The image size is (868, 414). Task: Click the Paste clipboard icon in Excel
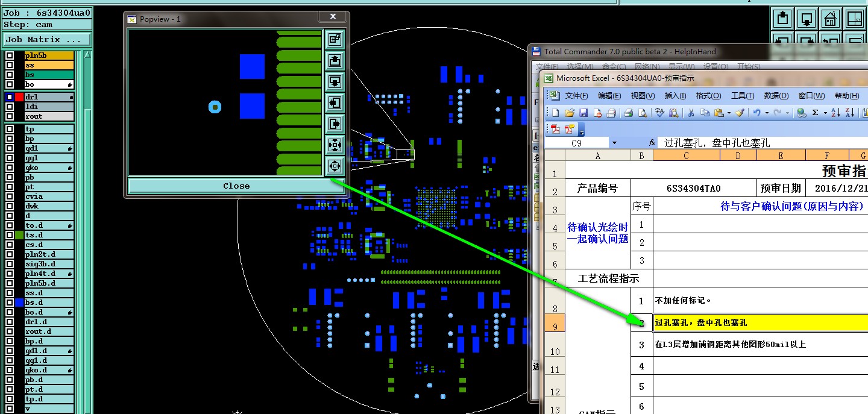[719, 113]
